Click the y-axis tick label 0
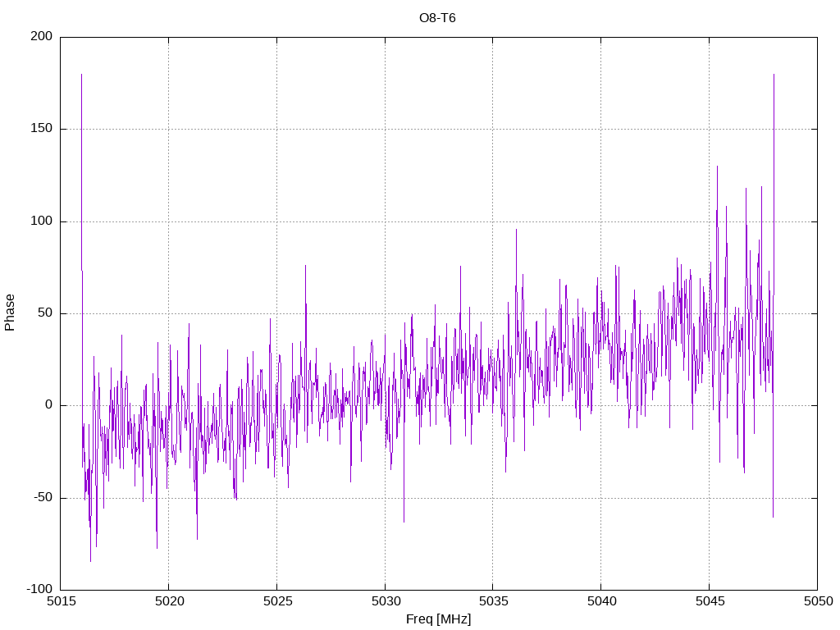The image size is (840, 630). click(x=48, y=405)
